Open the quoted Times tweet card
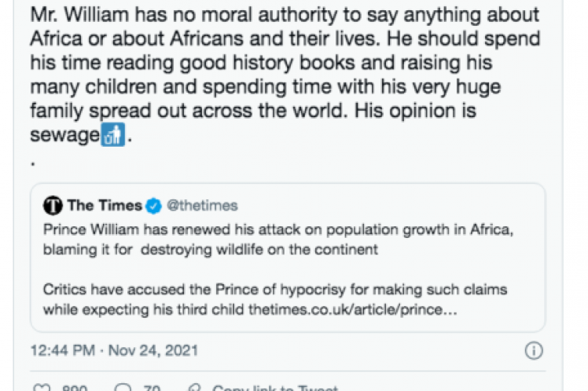The image size is (588, 391). click(288, 267)
